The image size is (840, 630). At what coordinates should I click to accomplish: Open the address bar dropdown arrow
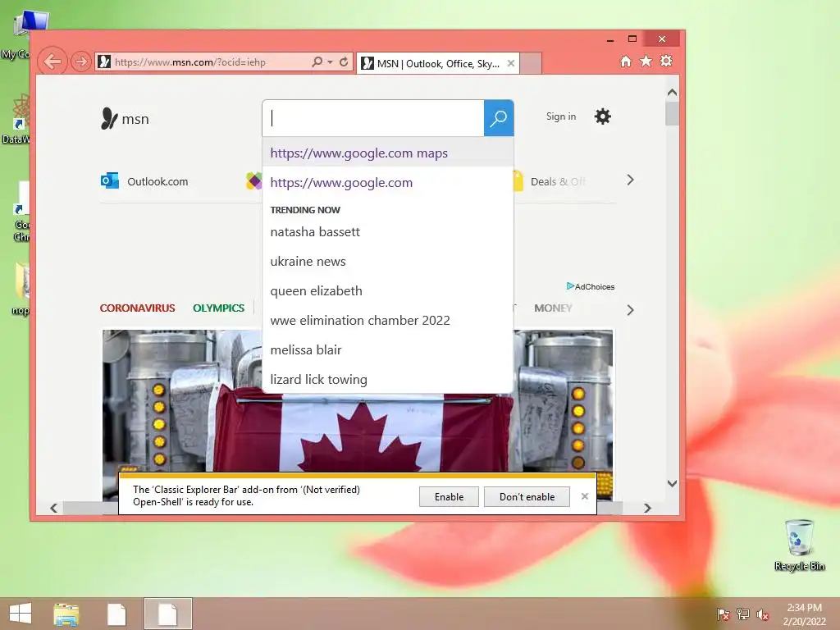[x=330, y=62]
